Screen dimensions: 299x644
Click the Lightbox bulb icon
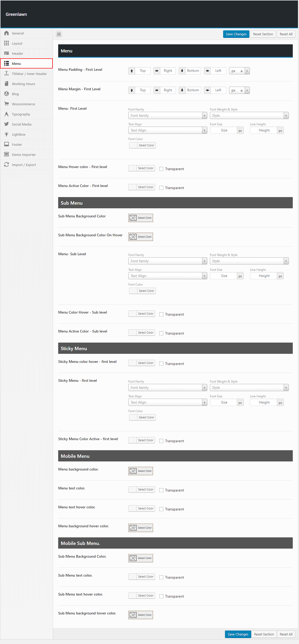click(x=6, y=134)
